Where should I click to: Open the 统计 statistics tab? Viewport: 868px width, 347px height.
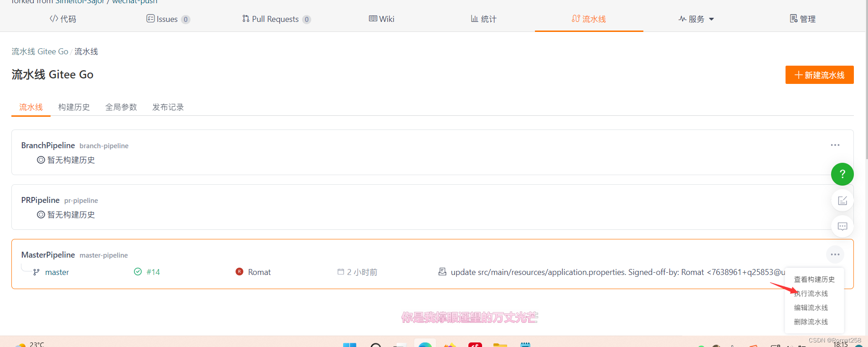click(x=483, y=19)
